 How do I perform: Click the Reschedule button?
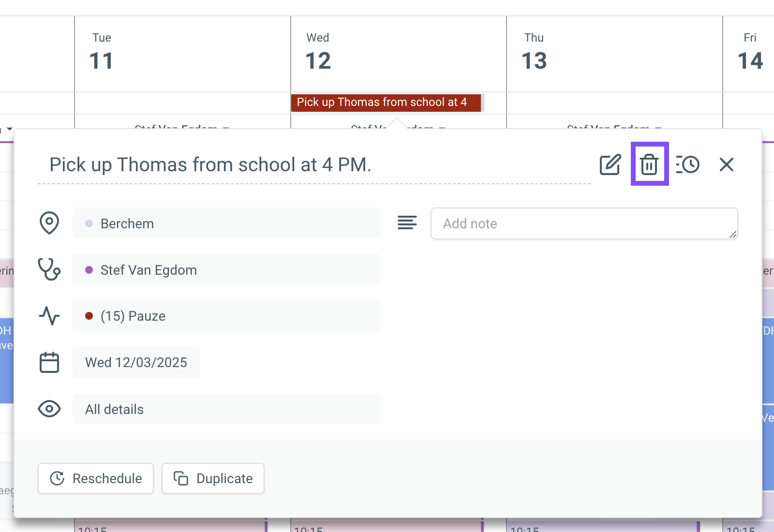(96, 478)
